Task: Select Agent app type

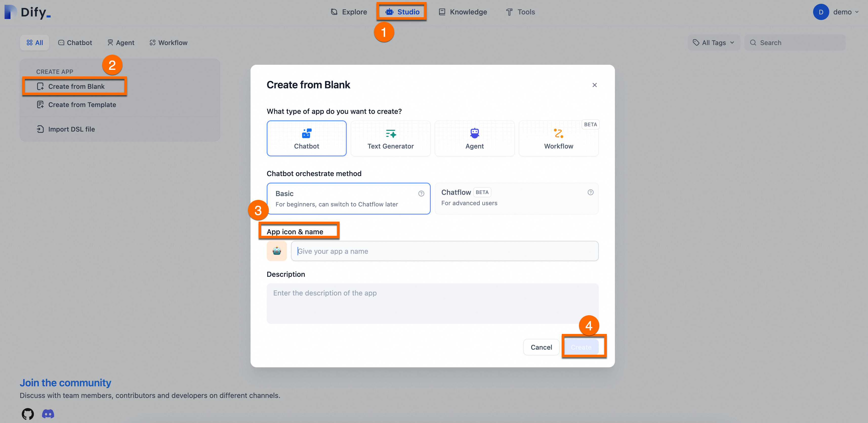Action: pos(474,138)
